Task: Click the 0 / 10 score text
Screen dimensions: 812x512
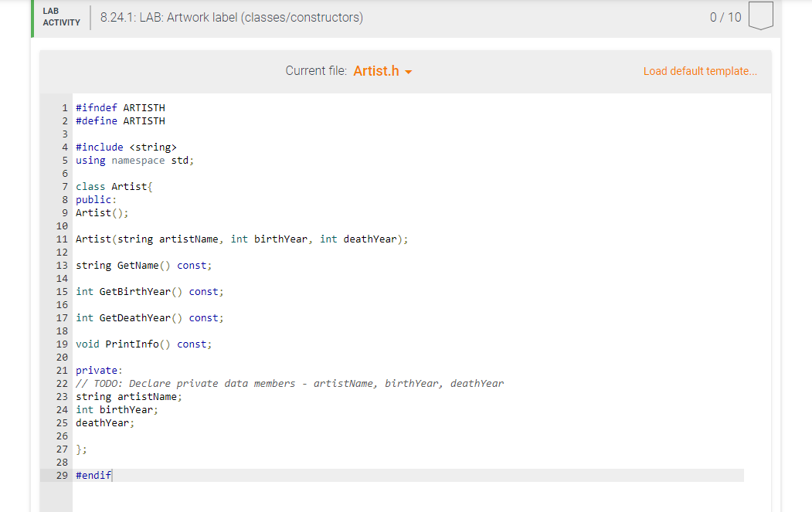Action: (x=725, y=17)
